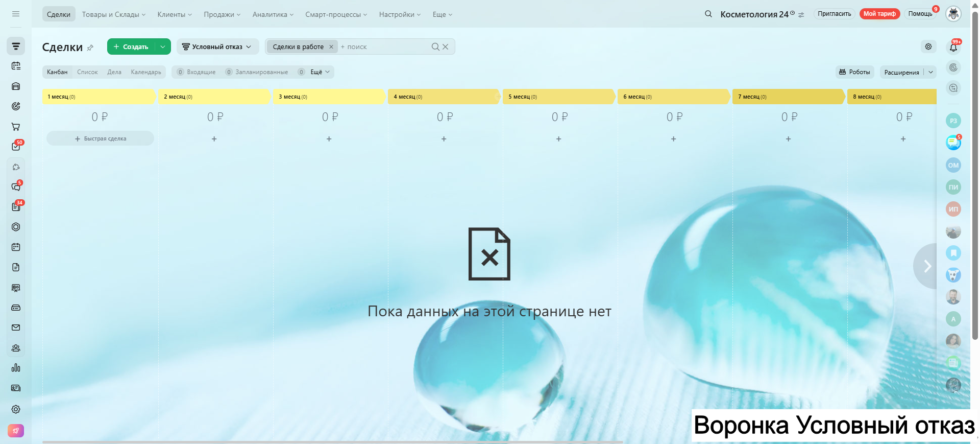Screen dimensions: 980x444
Task: Open the calendar-list icon in left sidebar
Action: (x=16, y=66)
